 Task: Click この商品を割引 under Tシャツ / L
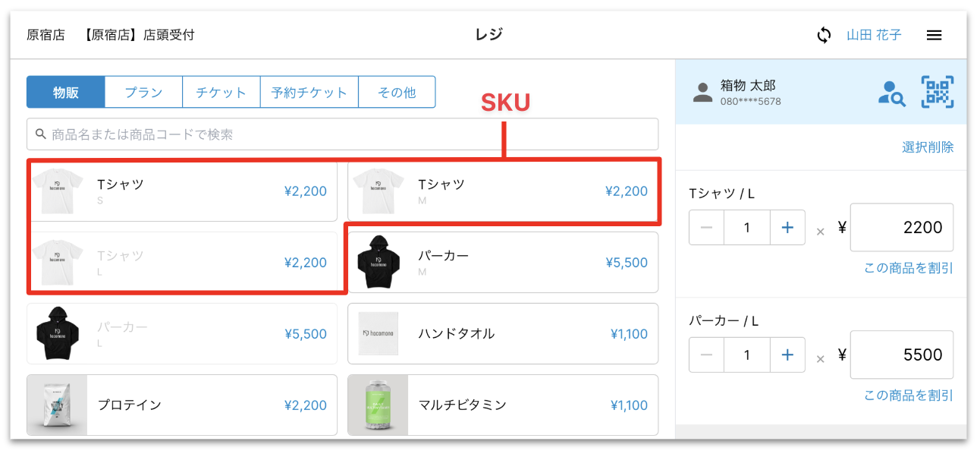point(909,268)
